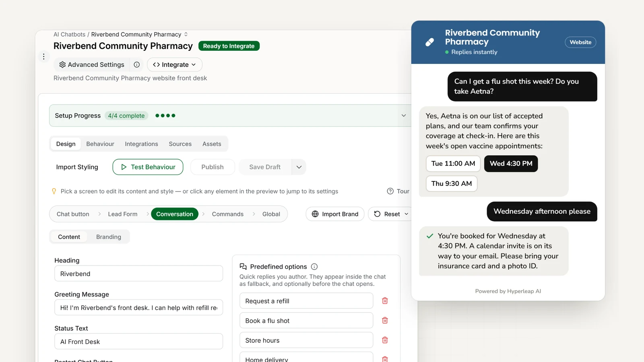Expand the Setup Progress panel
Screen dimensions: 644x362
[404, 116]
